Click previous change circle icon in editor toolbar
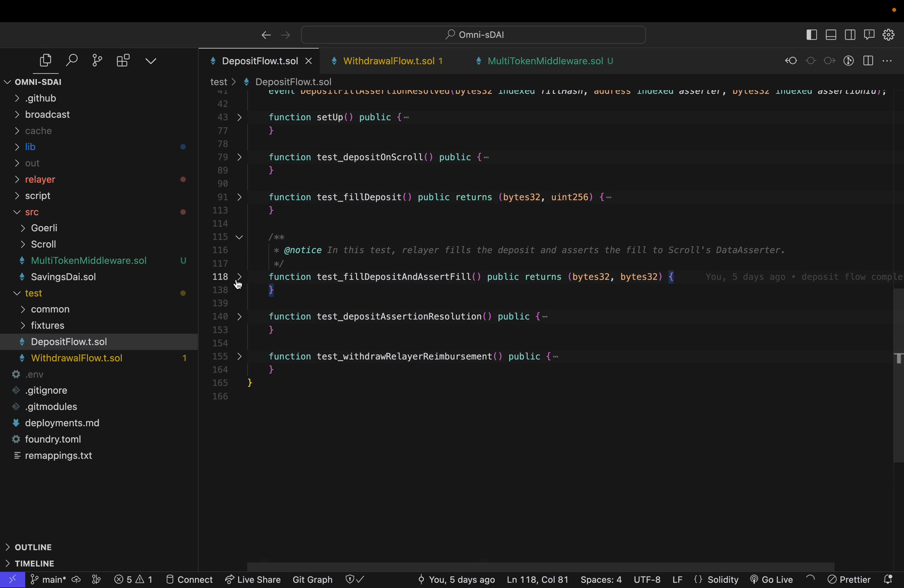The image size is (904, 588). click(x=810, y=61)
